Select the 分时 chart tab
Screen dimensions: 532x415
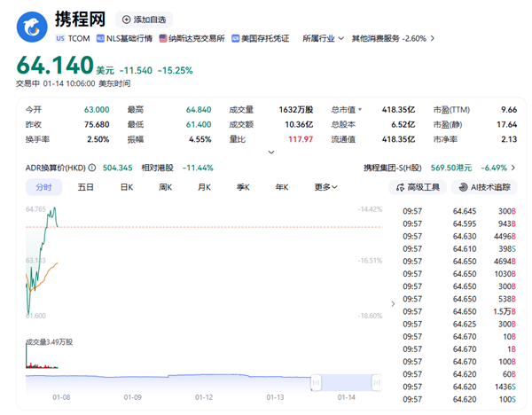[x=43, y=187]
